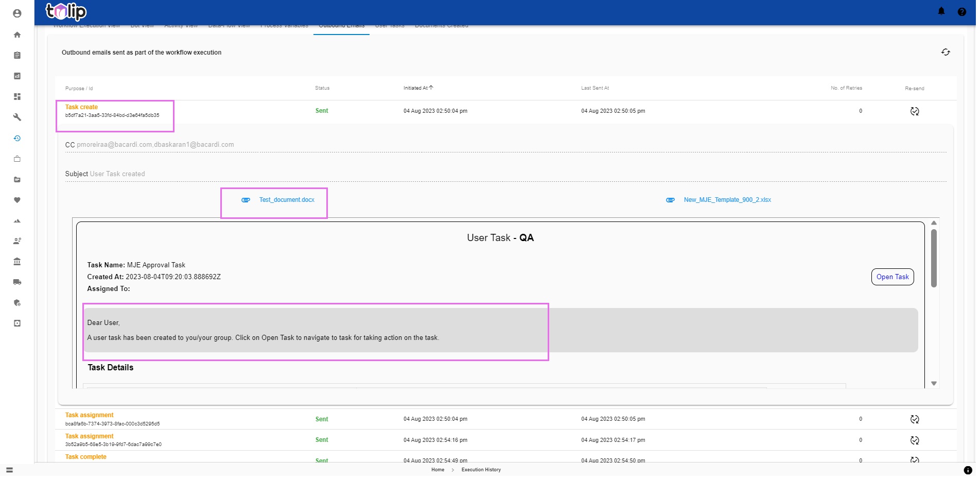This screenshot has width=980, height=479.
Task: Open the bank building icon in sidebar
Action: 17,261
